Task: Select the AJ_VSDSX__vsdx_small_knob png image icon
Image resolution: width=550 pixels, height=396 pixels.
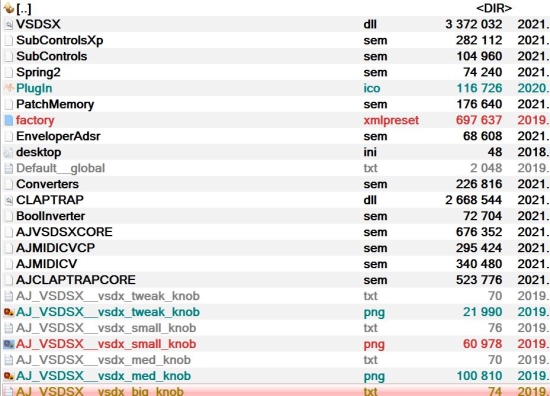Action: [x=9, y=344]
